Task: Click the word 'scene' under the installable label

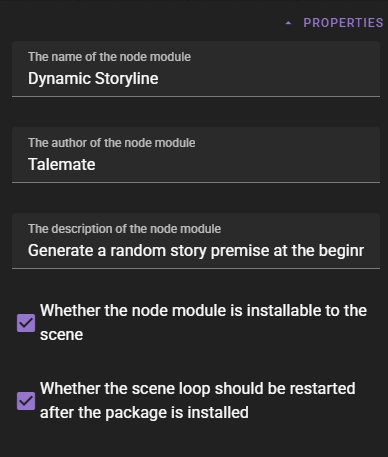Action: pyautogui.click(x=61, y=335)
